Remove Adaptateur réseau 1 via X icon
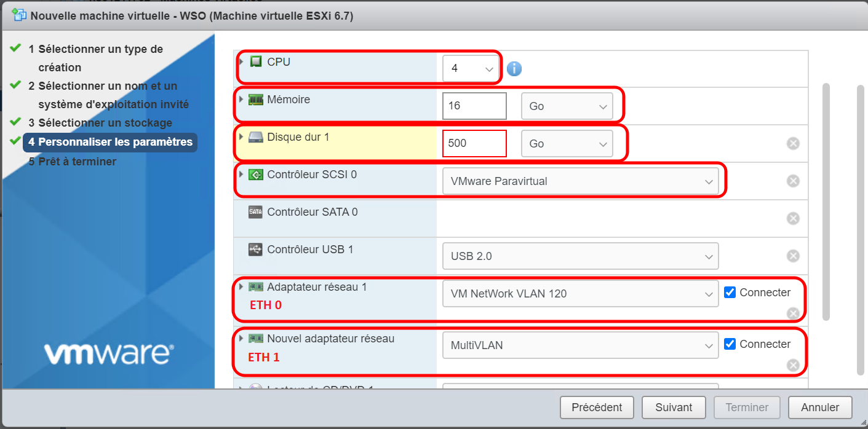The height and width of the screenshot is (429, 868). [x=793, y=313]
